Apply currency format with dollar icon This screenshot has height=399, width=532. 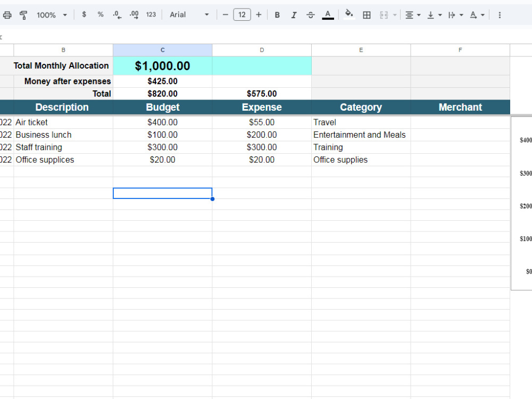point(84,14)
